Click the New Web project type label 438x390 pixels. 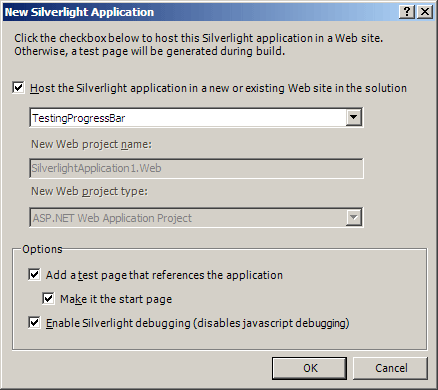tap(89, 192)
